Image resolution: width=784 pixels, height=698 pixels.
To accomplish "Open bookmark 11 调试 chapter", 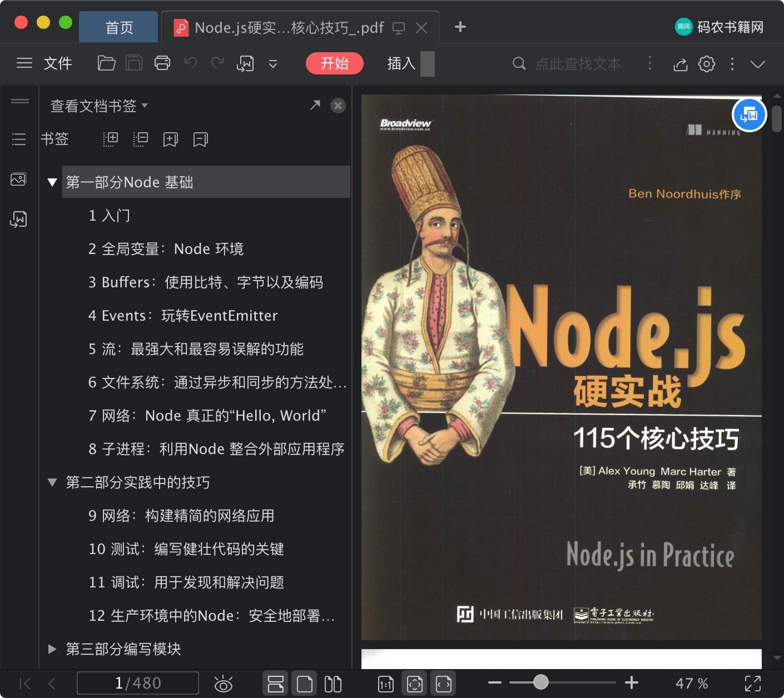I will coord(186,582).
